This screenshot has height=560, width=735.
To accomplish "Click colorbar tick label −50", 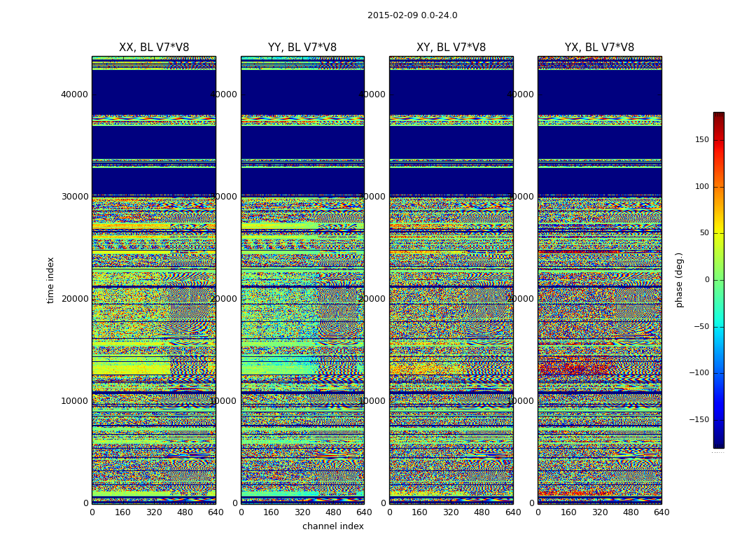I will [701, 327].
